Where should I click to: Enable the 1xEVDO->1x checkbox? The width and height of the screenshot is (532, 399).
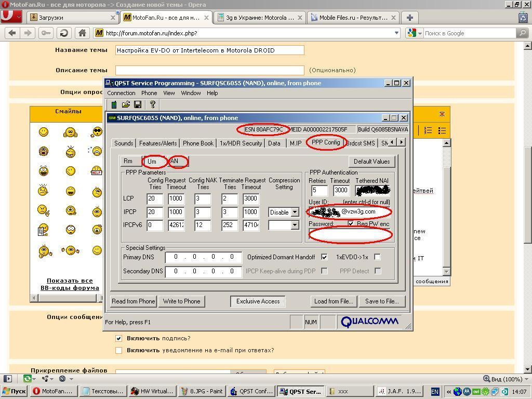coord(377,257)
